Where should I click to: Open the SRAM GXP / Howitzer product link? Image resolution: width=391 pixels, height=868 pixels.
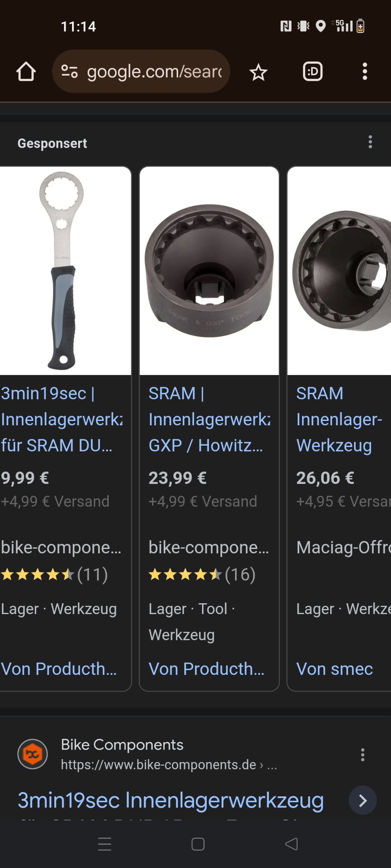209,419
